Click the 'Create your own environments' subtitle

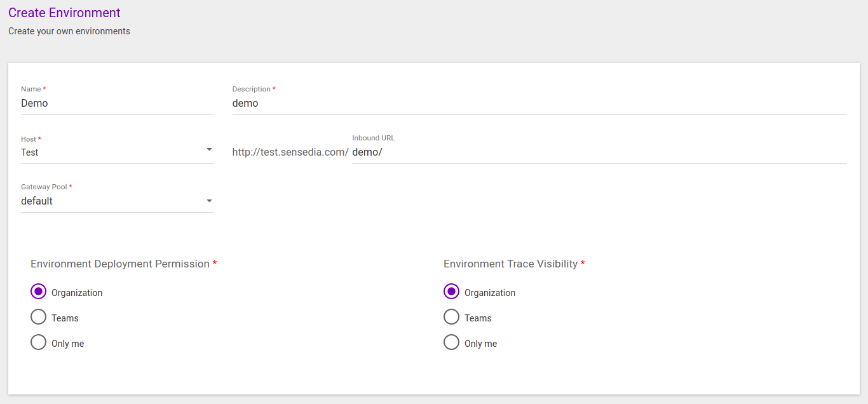(x=69, y=31)
